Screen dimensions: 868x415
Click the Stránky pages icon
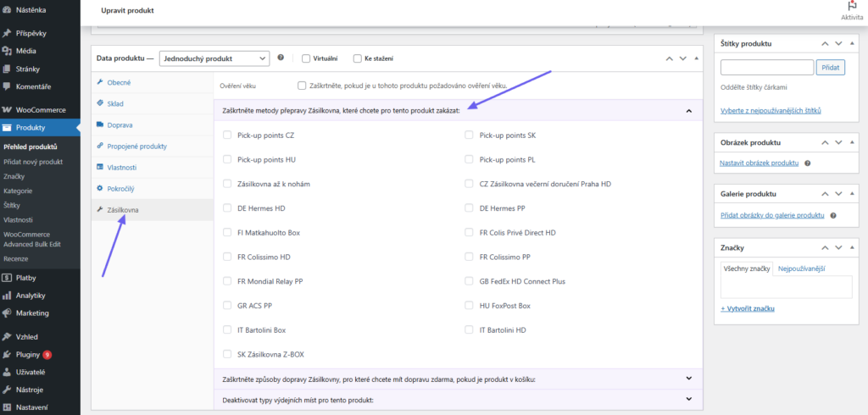coord(7,69)
